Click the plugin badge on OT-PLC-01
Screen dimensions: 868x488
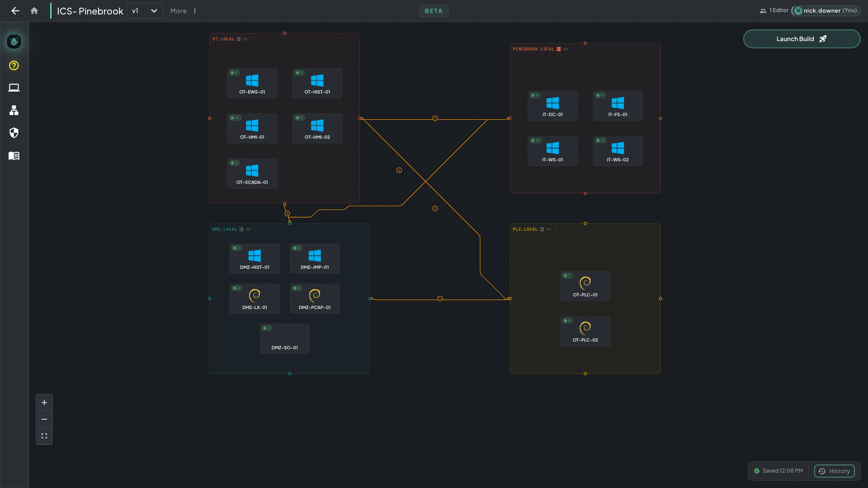point(567,276)
